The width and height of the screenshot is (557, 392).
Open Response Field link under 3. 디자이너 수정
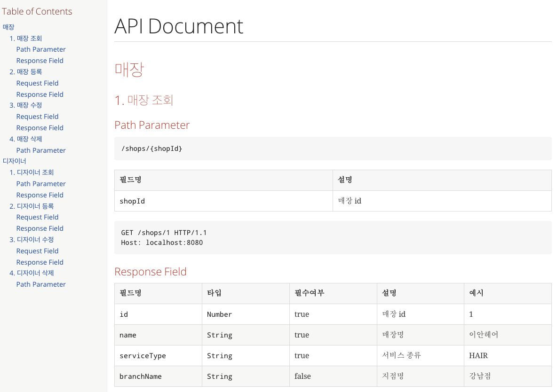(40, 262)
